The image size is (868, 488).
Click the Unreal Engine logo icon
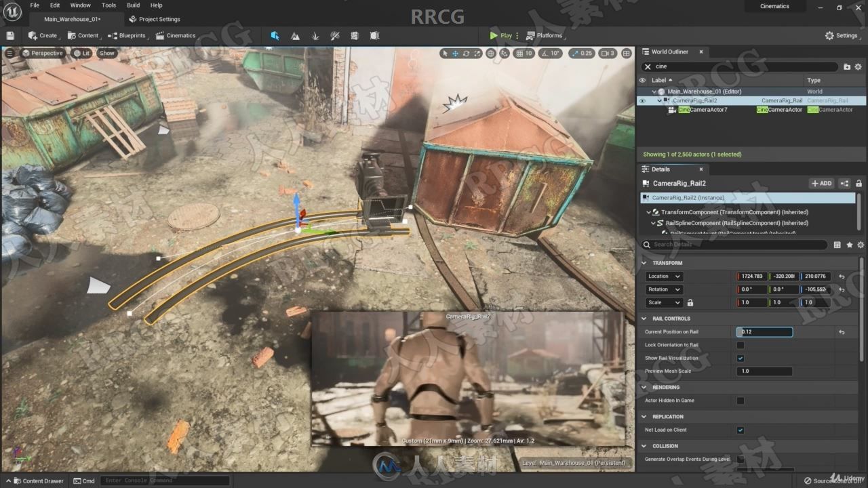[x=12, y=12]
